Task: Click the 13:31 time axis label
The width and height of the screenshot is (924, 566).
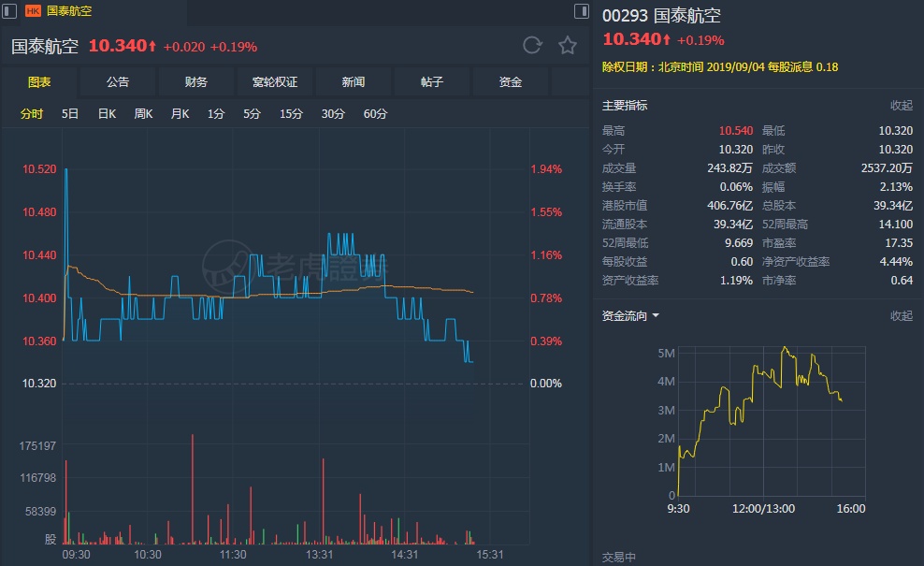Action: pos(320,554)
